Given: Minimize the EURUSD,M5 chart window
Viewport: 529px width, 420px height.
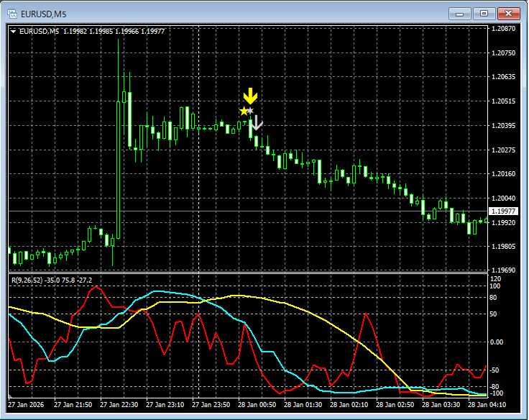Looking at the screenshot, I should coord(459,13).
